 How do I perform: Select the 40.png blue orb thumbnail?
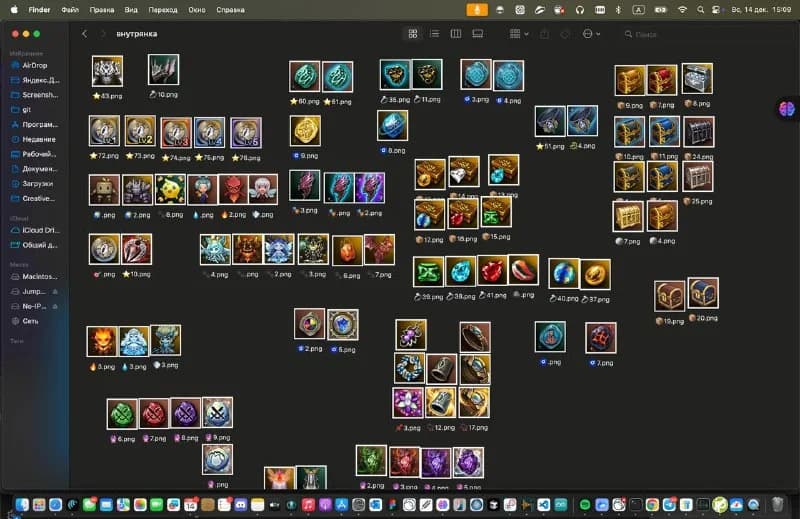click(563, 274)
